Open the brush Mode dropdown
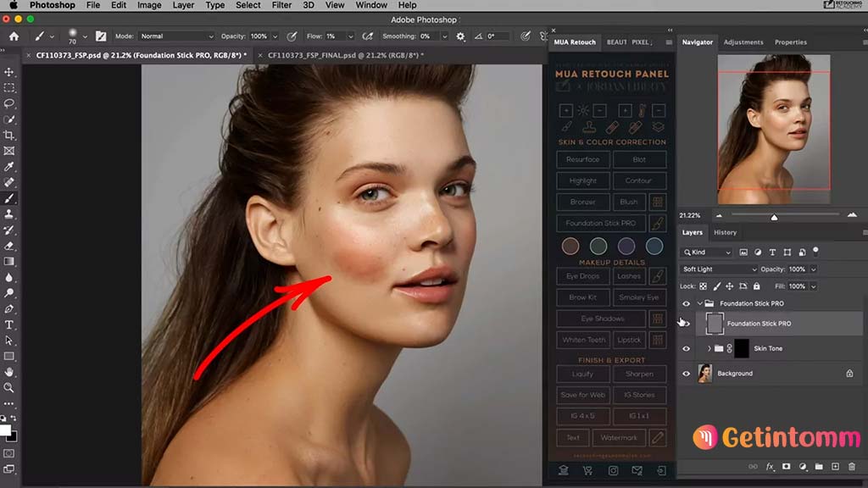The height and width of the screenshot is (488, 868). pyautogui.click(x=176, y=36)
